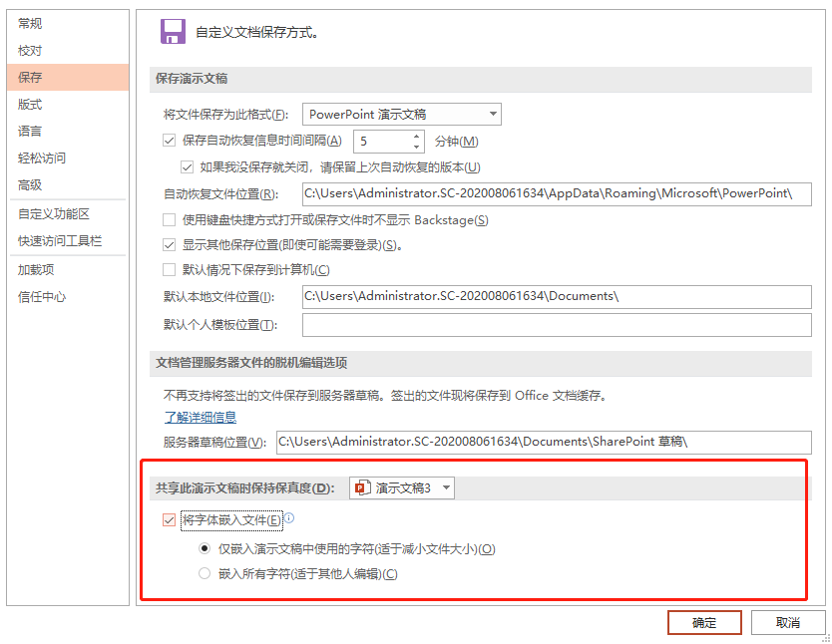Open the 演示文稿3 presentation dropdown
832x644 pixels.
point(402,487)
